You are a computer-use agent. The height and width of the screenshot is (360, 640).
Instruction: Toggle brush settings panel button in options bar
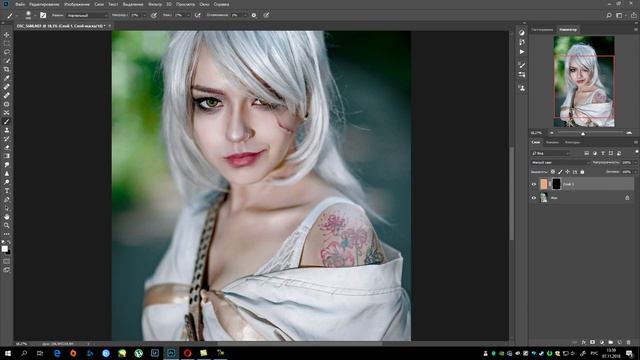coord(43,15)
